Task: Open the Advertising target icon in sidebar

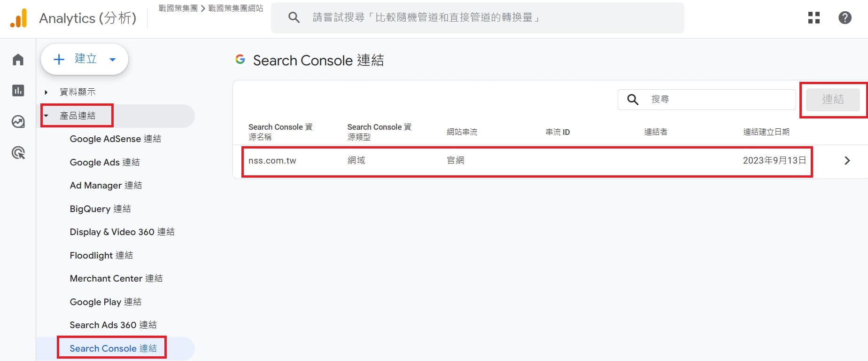Action: [18, 153]
